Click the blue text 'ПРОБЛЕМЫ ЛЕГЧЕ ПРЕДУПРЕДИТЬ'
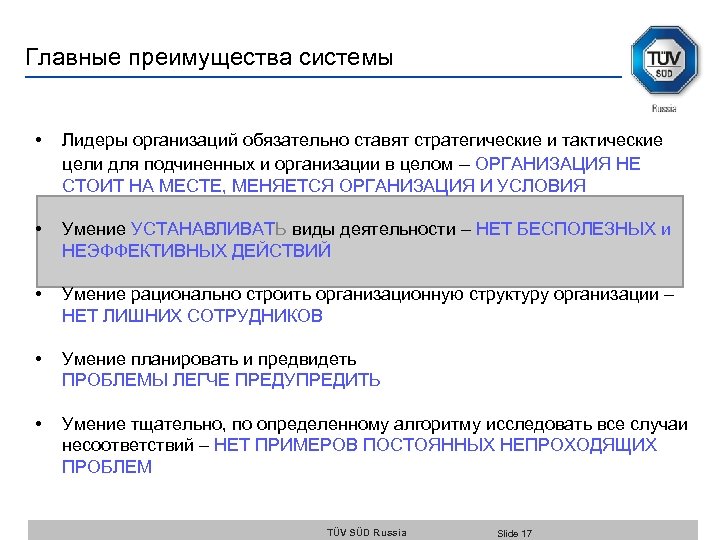The height and width of the screenshot is (540, 720). click(x=221, y=380)
